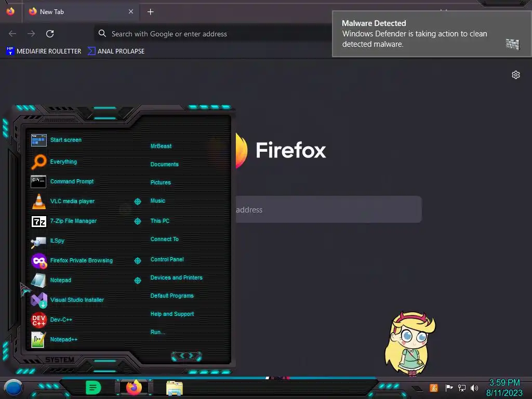Screen dimensions: 532x399
Task: Click the search magnifier in address bar
Action: click(x=102, y=33)
